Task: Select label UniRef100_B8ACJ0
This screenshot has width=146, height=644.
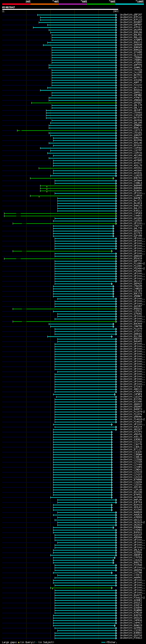Action: tap(131, 128)
